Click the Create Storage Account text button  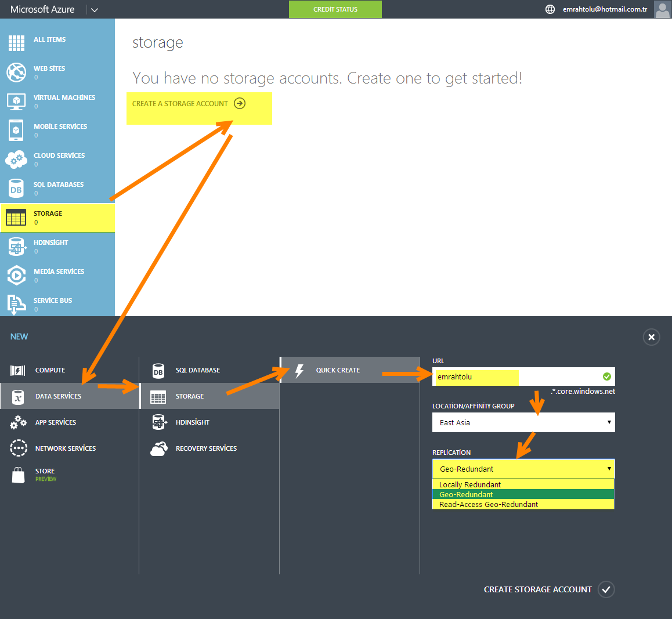tap(538, 589)
